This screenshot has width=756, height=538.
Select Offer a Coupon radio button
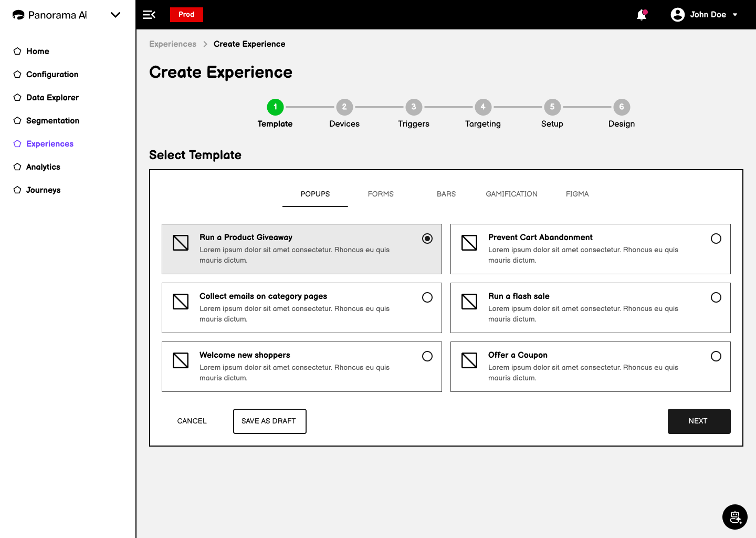click(716, 356)
